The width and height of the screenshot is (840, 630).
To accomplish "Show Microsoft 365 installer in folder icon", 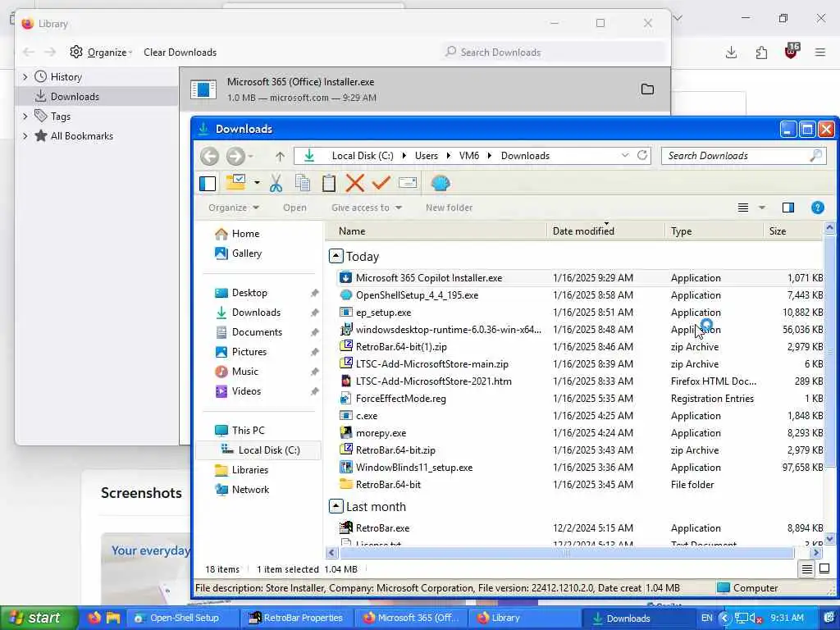I will click(647, 89).
